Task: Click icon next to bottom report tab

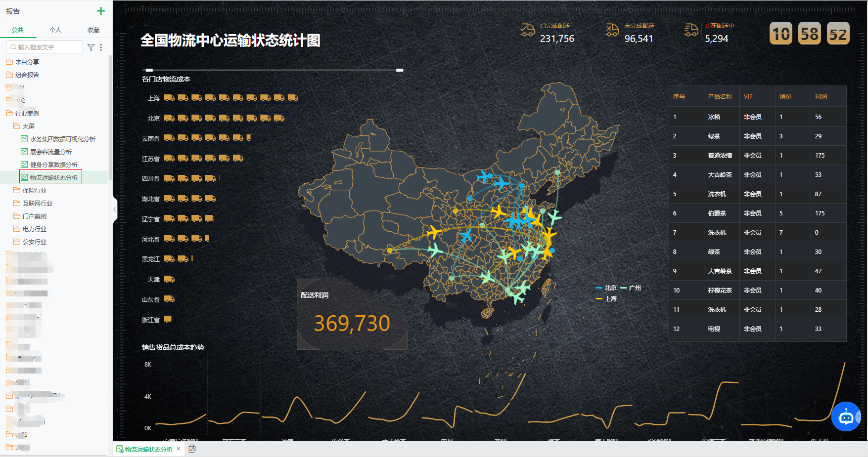Action: click(192, 449)
